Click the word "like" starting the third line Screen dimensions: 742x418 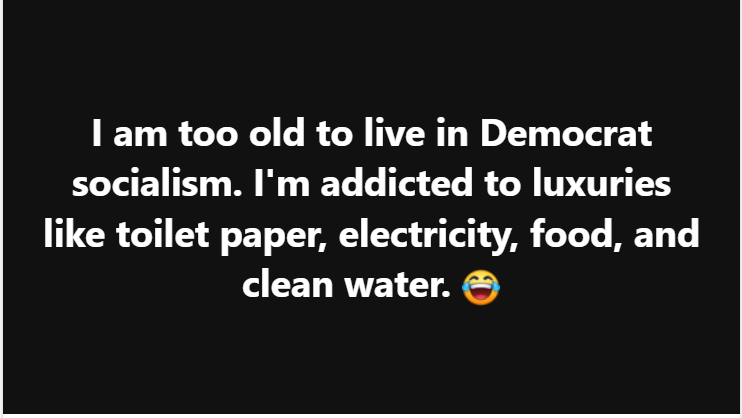[x=74, y=234]
